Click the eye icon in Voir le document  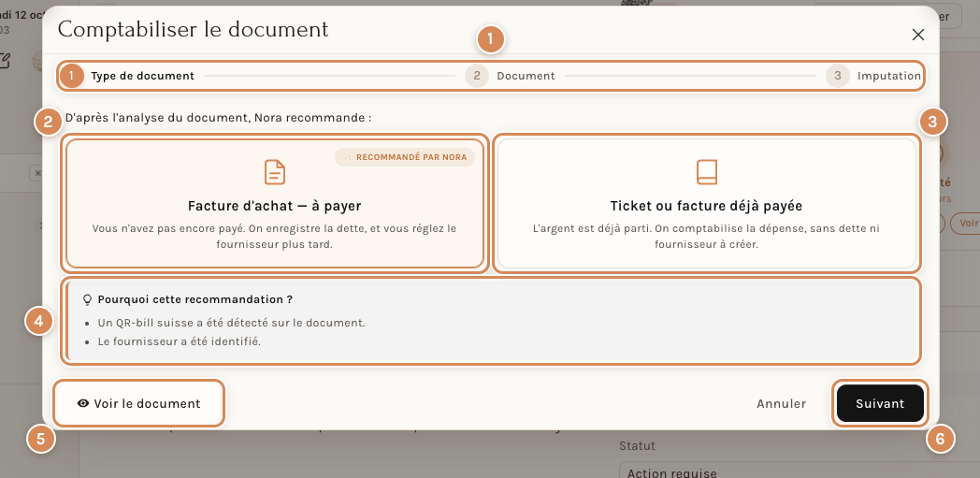[83, 404]
